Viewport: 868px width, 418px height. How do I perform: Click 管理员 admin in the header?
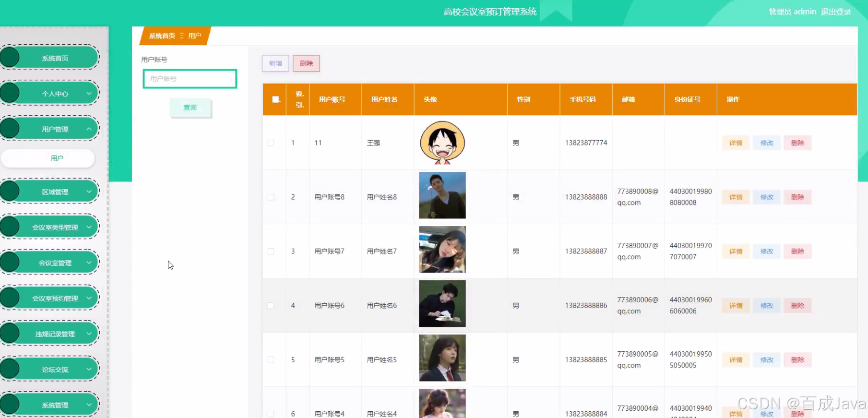[793, 12]
